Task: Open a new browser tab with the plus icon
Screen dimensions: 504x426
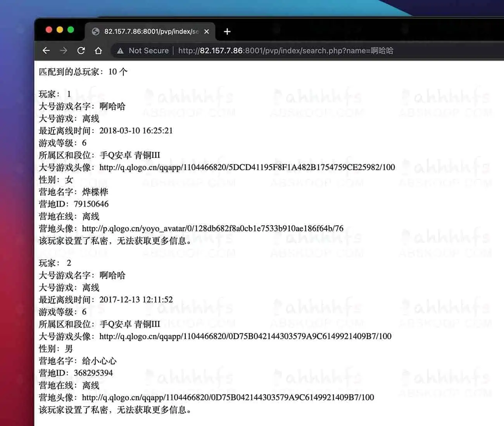Action: tap(227, 31)
